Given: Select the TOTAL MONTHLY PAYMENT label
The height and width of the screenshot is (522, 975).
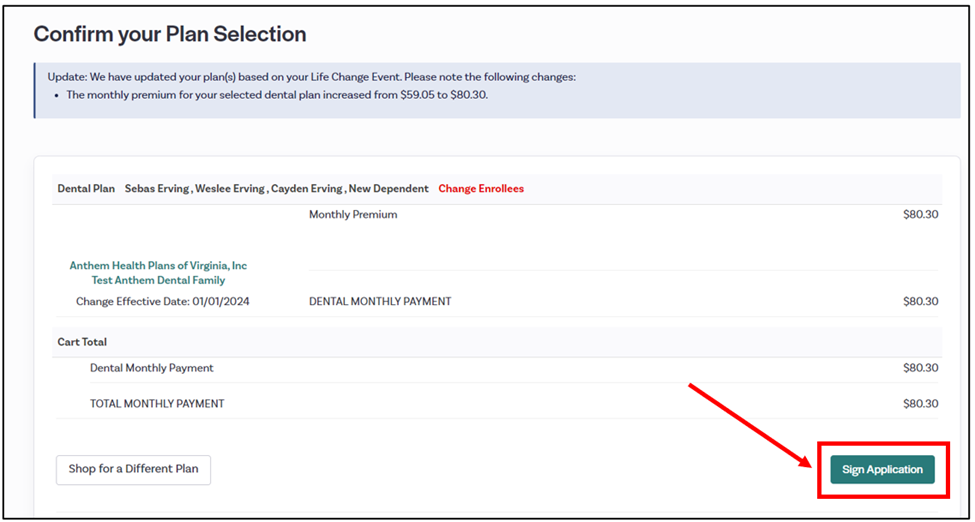Looking at the screenshot, I should click(157, 404).
